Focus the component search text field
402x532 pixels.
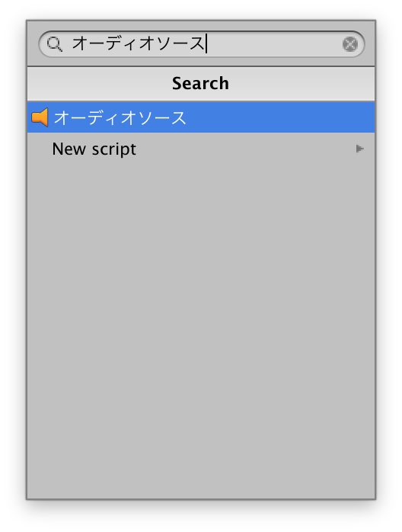[202, 44]
